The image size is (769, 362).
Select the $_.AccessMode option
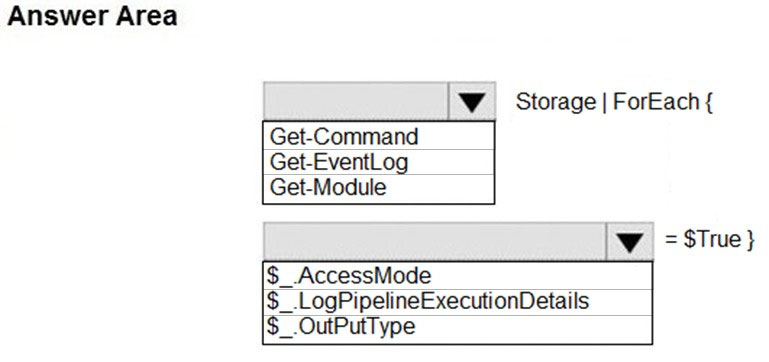point(458,276)
